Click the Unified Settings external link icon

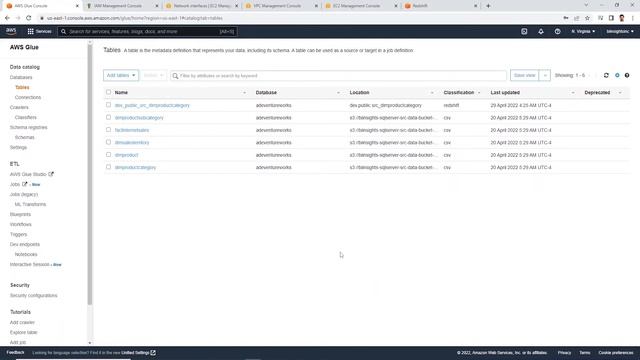153,353
